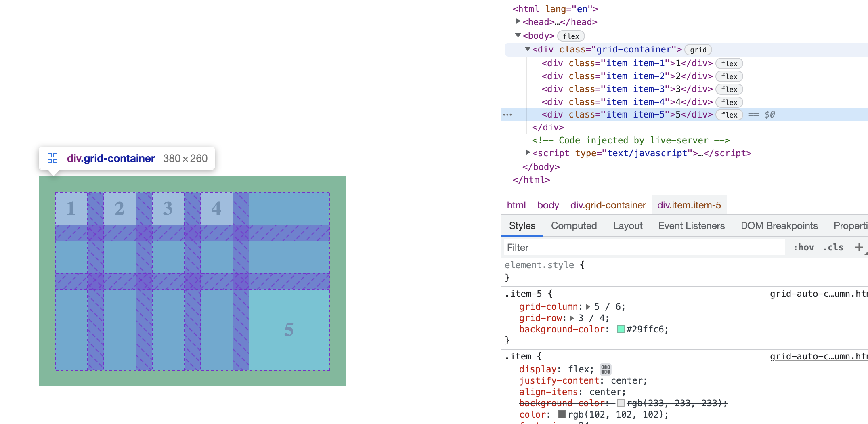Open the .cls class editor
The image size is (868, 424).
[x=833, y=247]
